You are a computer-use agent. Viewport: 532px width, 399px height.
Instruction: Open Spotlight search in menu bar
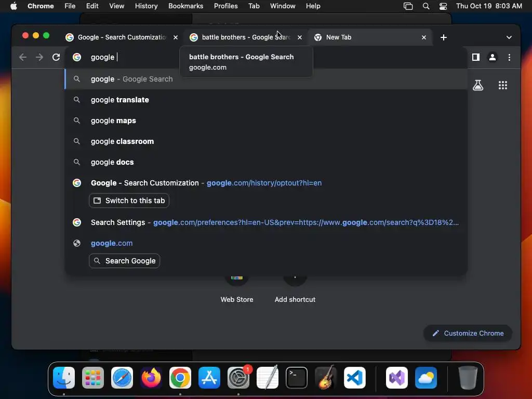click(426, 6)
